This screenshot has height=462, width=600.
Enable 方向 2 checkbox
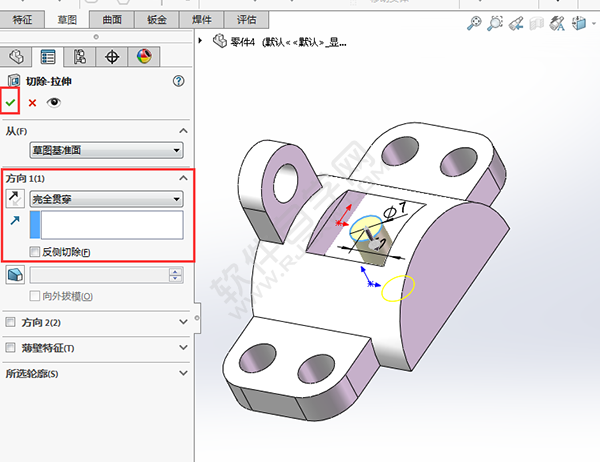(x=10, y=322)
